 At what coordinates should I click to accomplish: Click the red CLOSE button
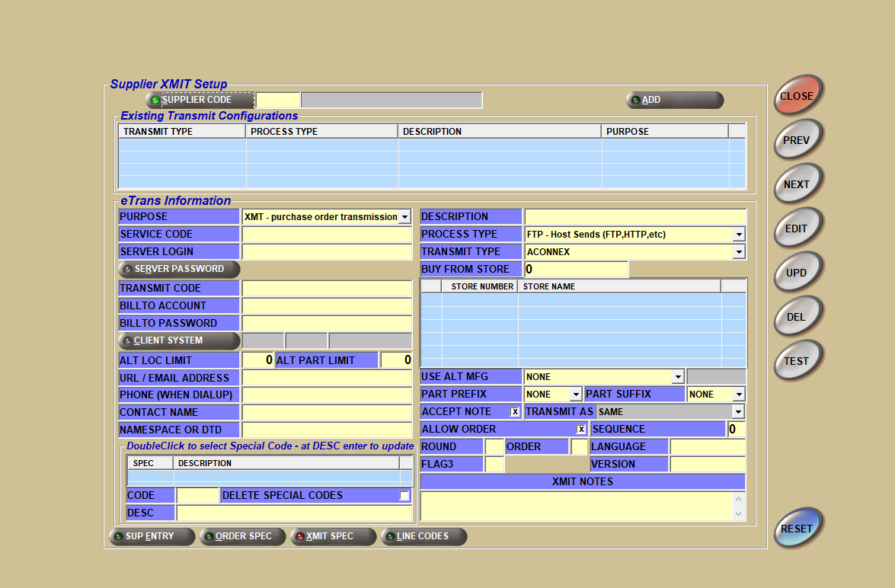point(798,96)
